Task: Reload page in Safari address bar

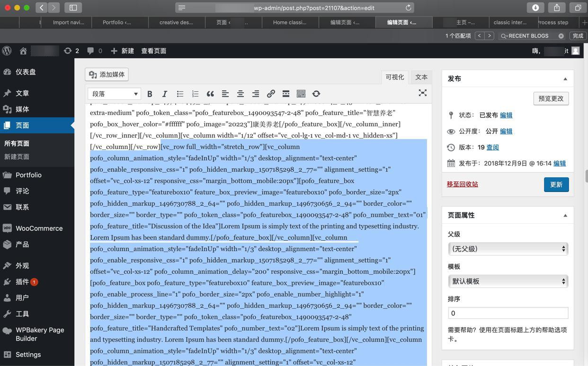Action: click(x=408, y=8)
